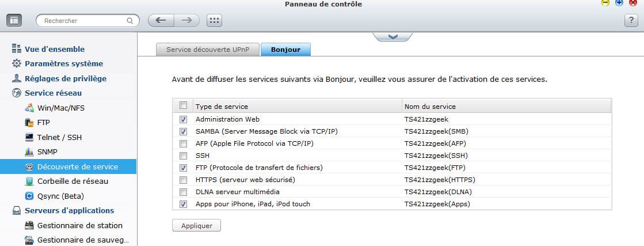Uncheck the Administration Web checkbox

point(183,120)
